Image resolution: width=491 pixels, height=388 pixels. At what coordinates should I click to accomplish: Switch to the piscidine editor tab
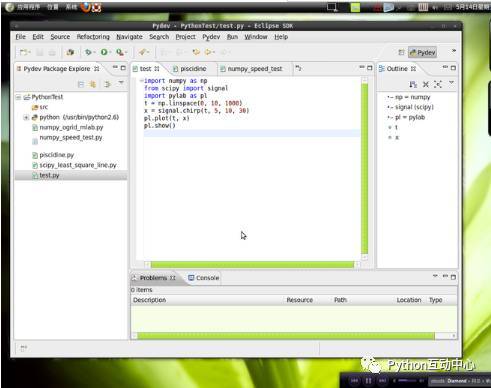pos(190,69)
